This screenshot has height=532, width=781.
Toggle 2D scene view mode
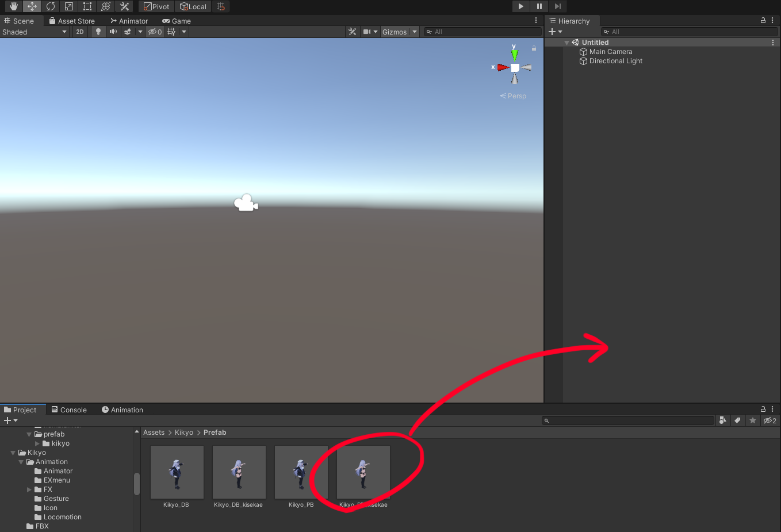coord(80,32)
